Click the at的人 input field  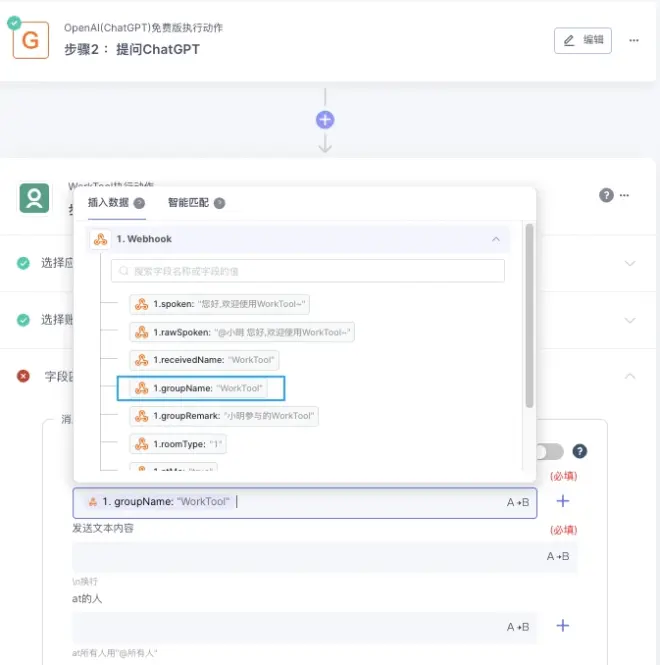tap(305, 627)
